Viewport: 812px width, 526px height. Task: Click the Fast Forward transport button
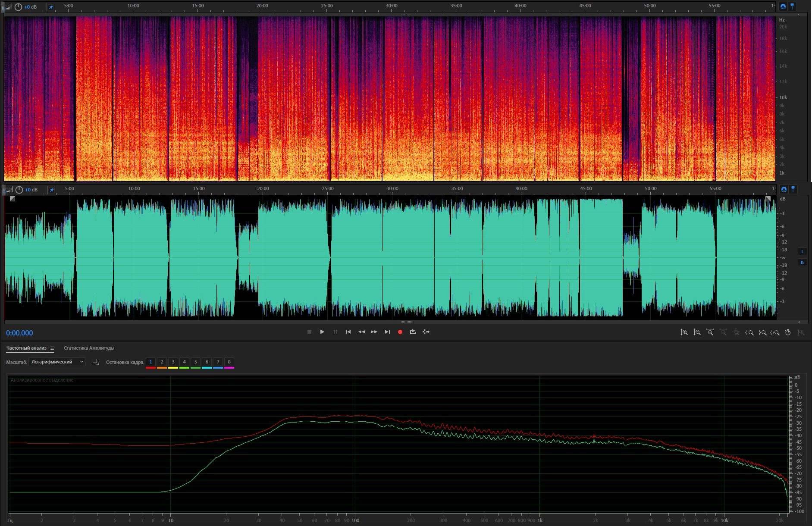[x=374, y=332]
